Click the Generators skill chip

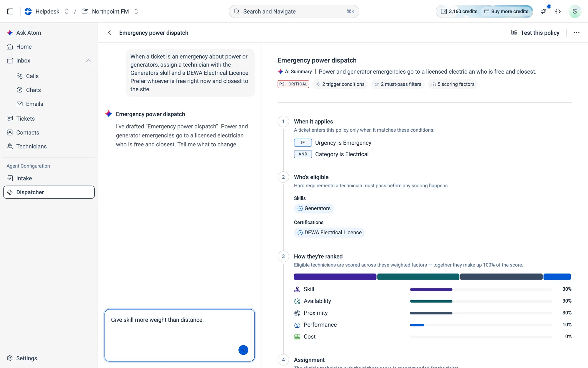[314, 208]
